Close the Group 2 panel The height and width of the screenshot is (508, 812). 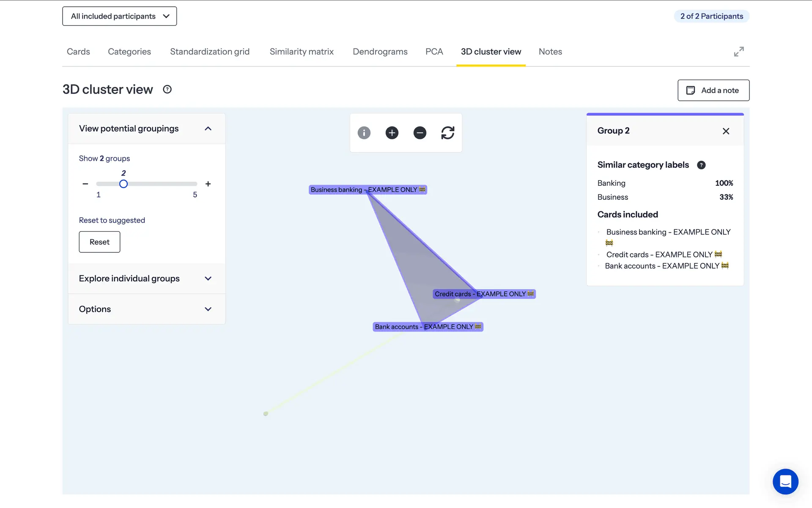point(726,131)
